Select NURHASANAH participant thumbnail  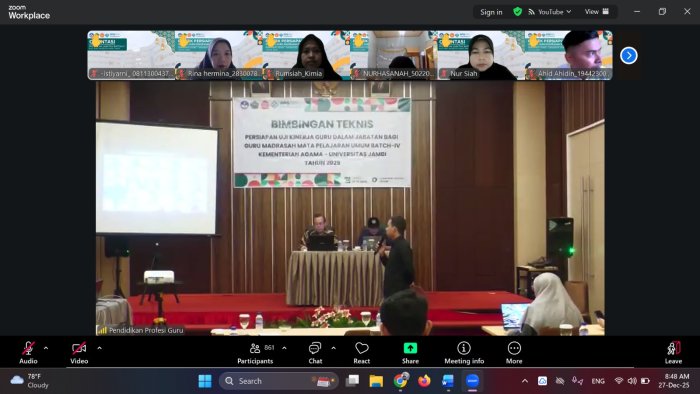(x=394, y=55)
